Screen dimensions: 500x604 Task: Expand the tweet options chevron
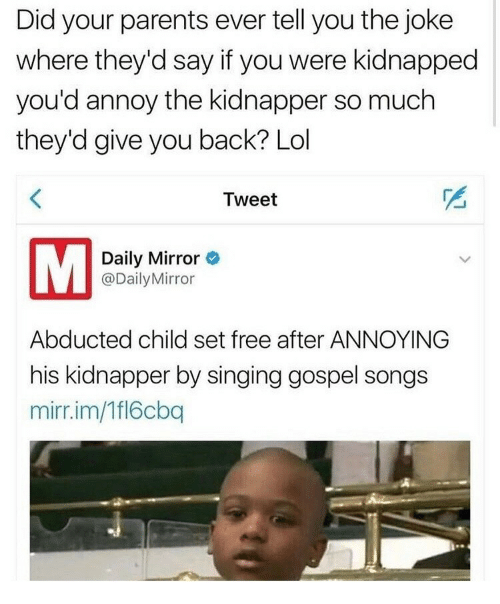465,259
